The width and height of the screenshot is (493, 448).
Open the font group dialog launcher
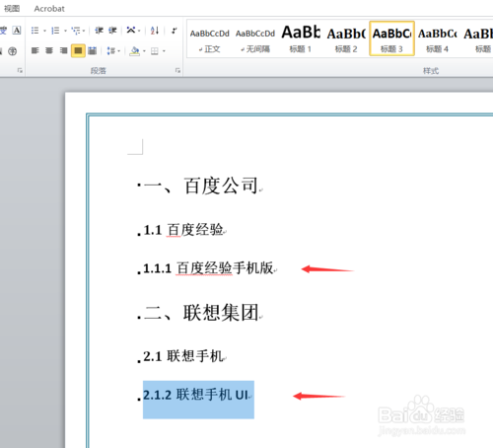click(x=20, y=70)
